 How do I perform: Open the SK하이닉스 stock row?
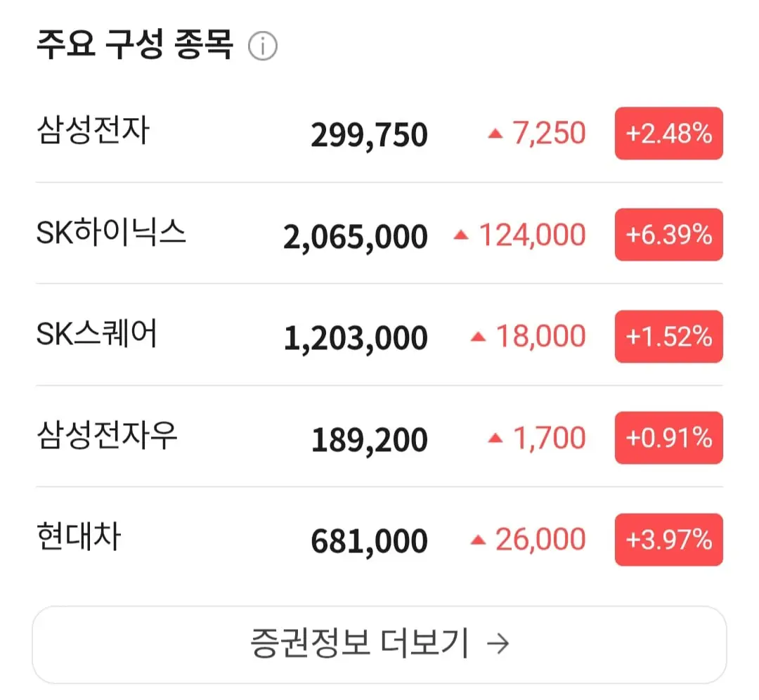click(379, 234)
